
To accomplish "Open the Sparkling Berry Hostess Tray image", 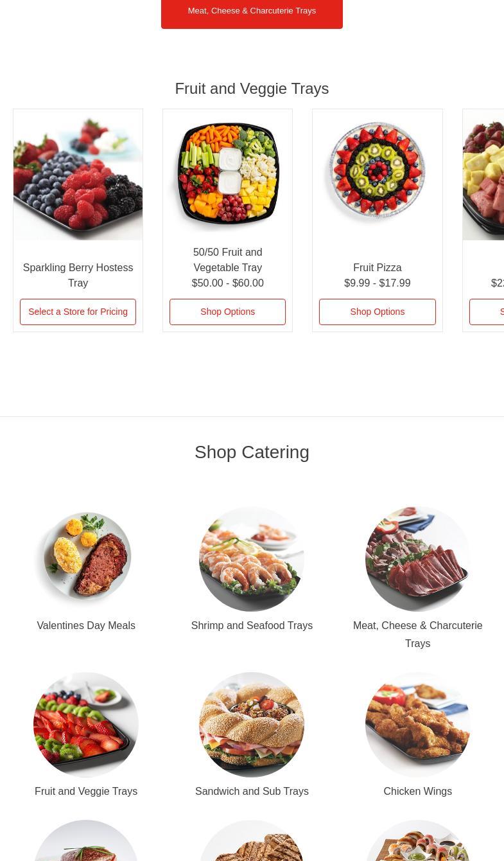I will pyautogui.click(x=78, y=175).
